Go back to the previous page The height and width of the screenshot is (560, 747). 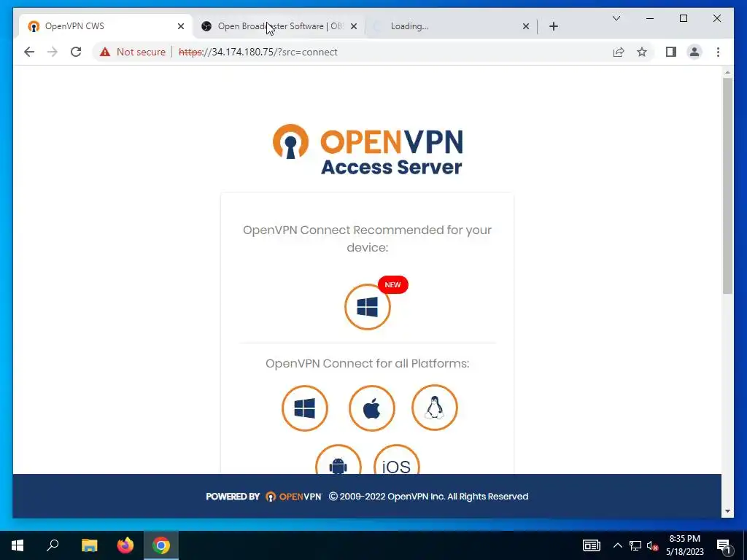[x=29, y=52]
